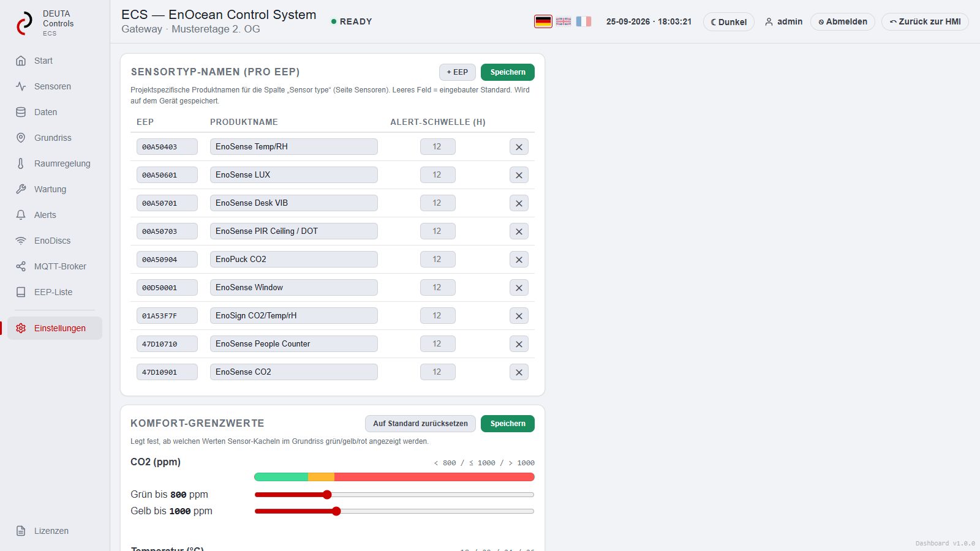Switch to French language flag
Screen dimensions: 980x551
coord(584,21)
